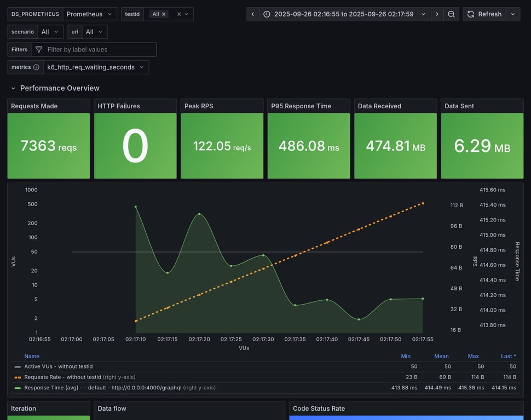Screen dimensions: 531x420
Task: Click the zoom out time range icon
Action: coord(451,14)
